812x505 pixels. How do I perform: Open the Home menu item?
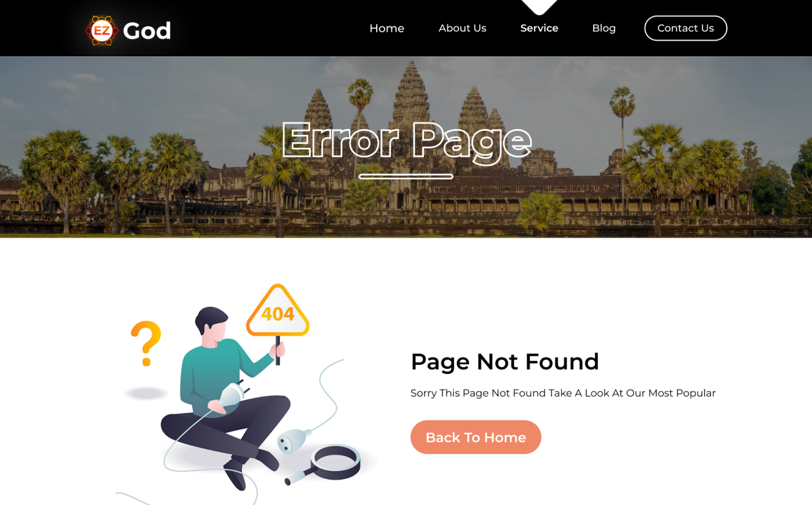coord(387,28)
